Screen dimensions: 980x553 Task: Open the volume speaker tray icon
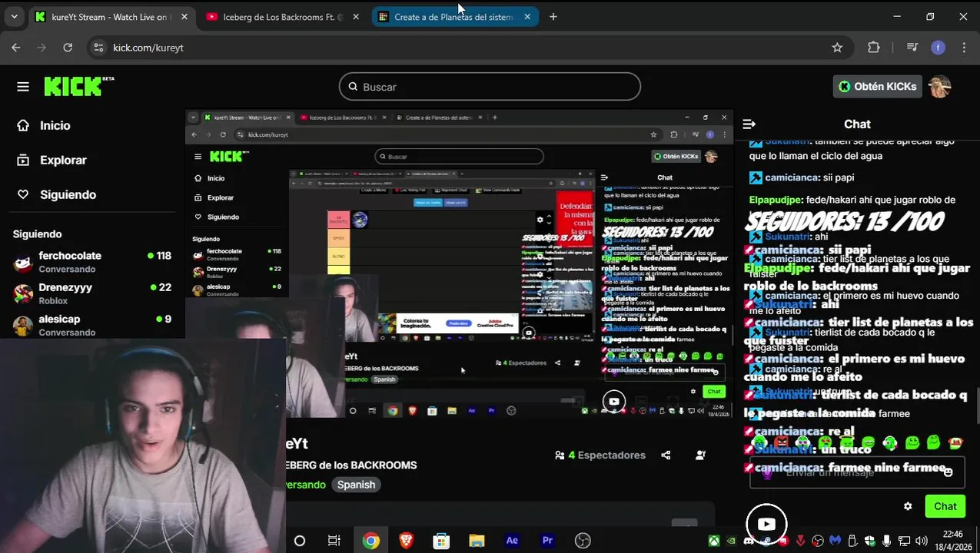click(921, 541)
